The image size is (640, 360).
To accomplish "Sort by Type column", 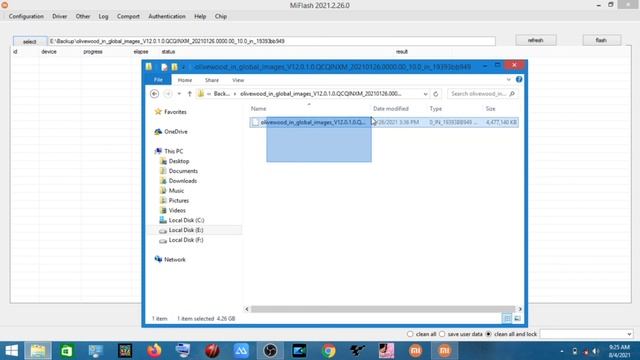I will click(436, 109).
